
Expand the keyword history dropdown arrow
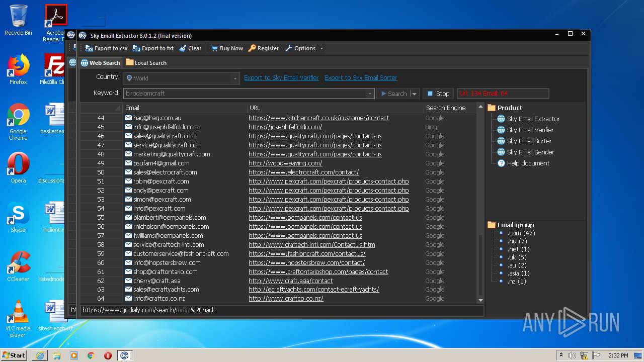[x=370, y=94]
